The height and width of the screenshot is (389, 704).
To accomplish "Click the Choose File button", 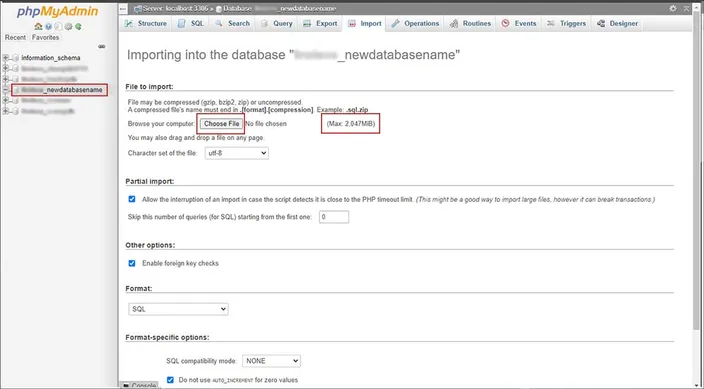I will pos(221,124).
